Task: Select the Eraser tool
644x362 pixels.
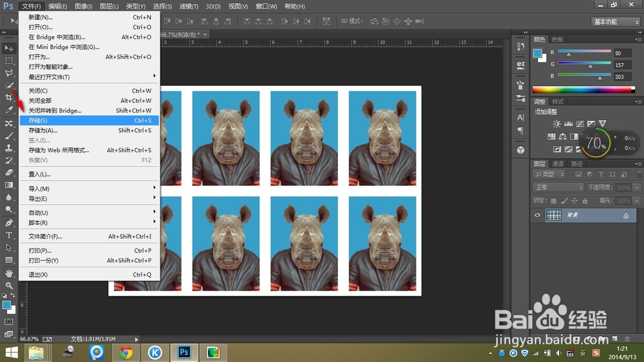Action: [x=8, y=173]
